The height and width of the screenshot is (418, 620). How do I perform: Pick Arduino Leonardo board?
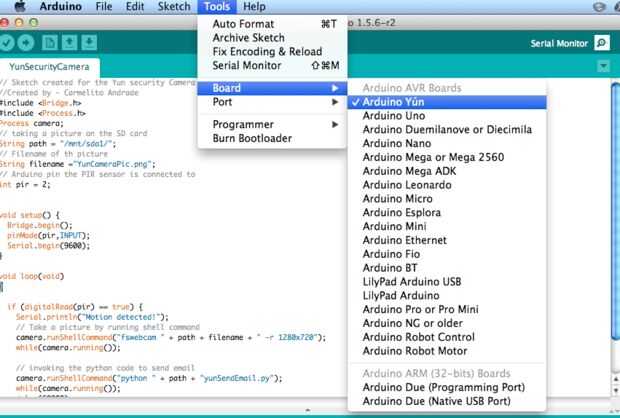(447, 185)
